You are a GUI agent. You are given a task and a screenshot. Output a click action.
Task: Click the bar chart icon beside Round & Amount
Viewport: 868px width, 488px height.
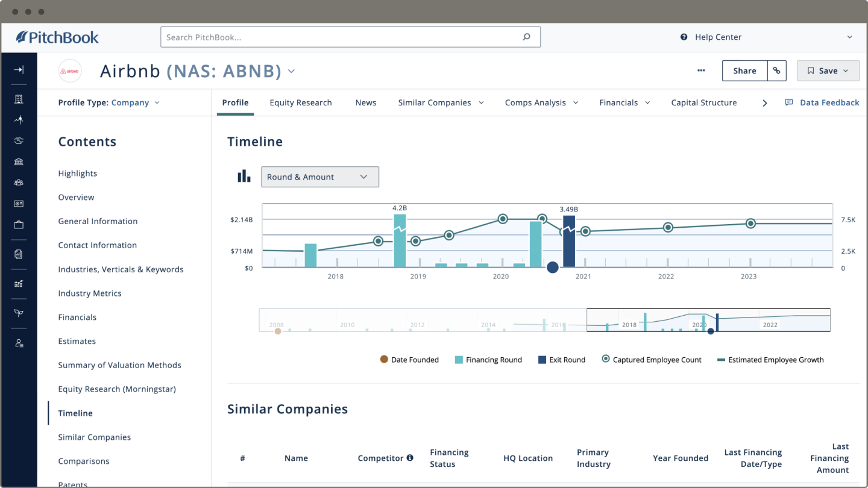coord(244,176)
